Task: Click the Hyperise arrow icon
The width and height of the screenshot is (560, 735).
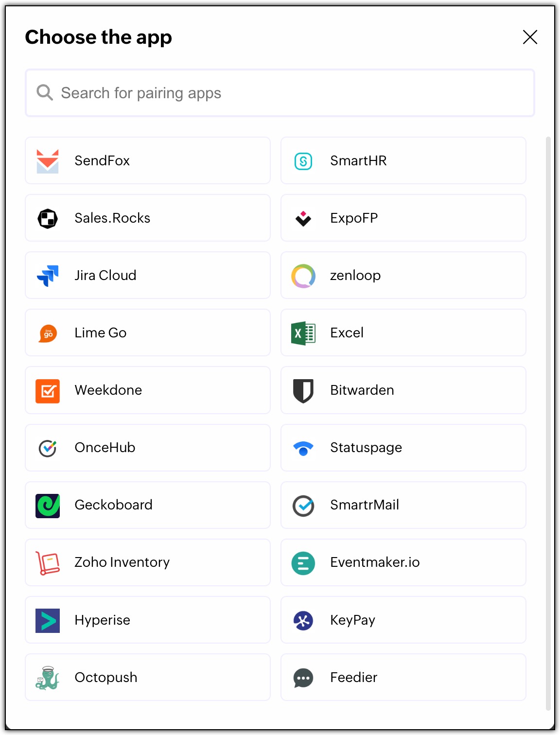Action: (x=48, y=620)
